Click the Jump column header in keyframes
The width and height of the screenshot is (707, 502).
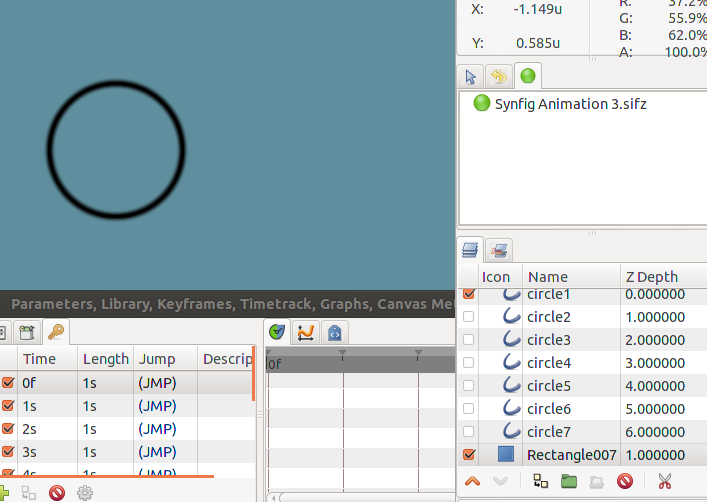tap(165, 359)
